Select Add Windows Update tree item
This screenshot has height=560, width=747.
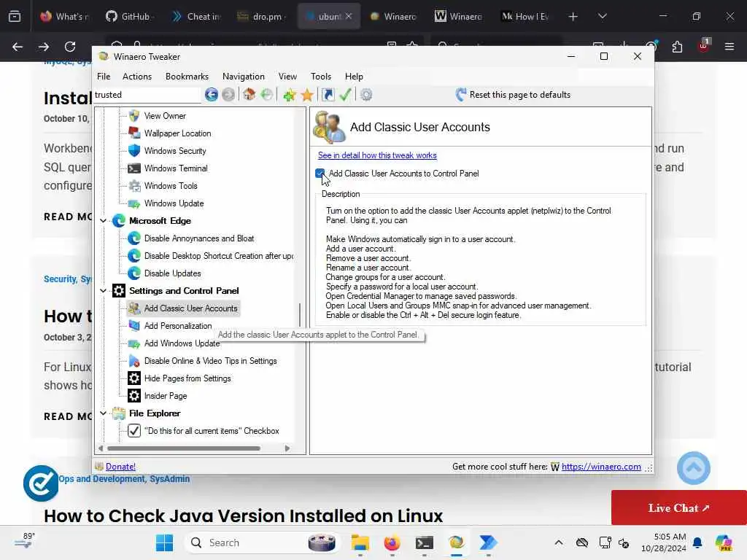click(182, 343)
